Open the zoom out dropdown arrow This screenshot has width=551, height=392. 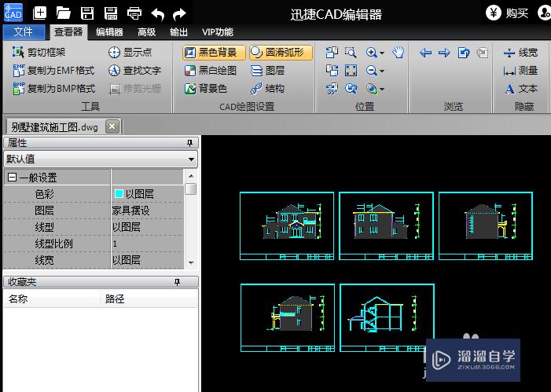coord(382,71)
